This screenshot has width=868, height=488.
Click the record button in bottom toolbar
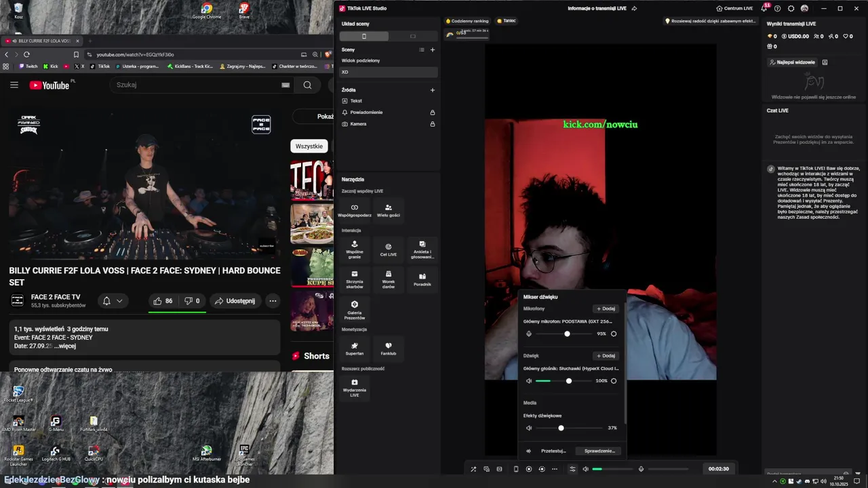coord(529,469)
